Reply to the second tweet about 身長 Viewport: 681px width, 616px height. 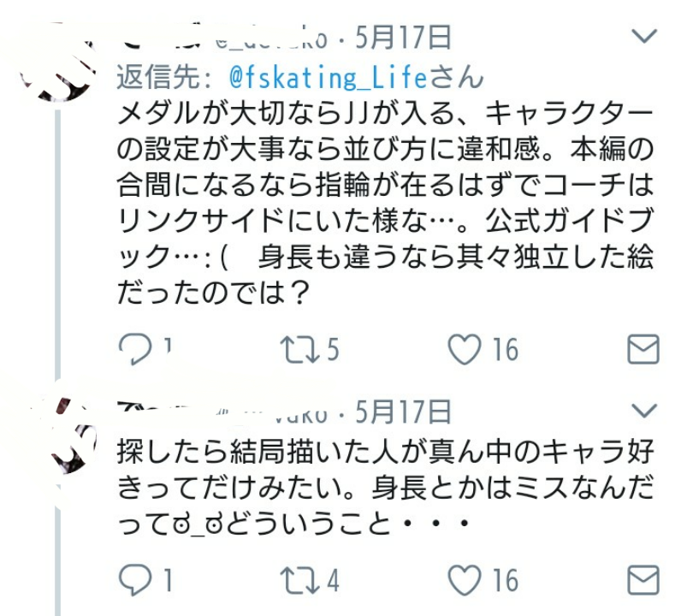pos(134,581)
